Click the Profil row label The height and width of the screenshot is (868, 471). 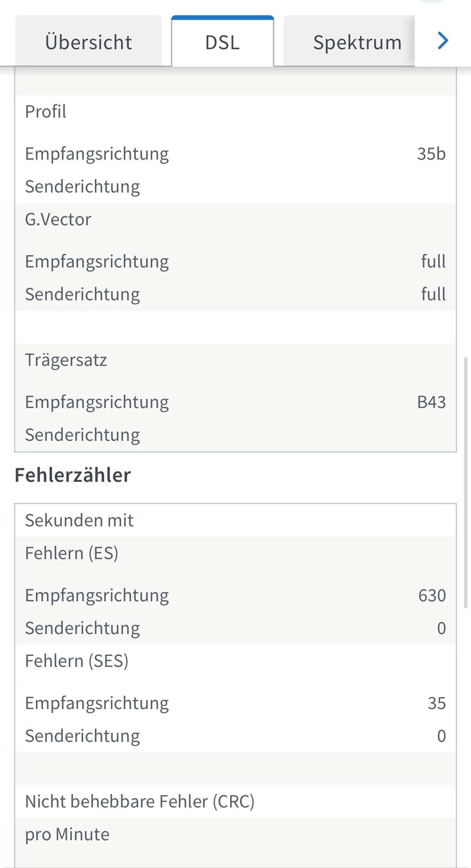tap(46, 112)
